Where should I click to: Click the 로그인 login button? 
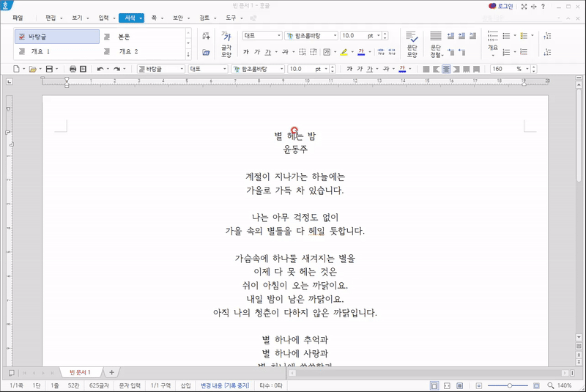[501, 7]
